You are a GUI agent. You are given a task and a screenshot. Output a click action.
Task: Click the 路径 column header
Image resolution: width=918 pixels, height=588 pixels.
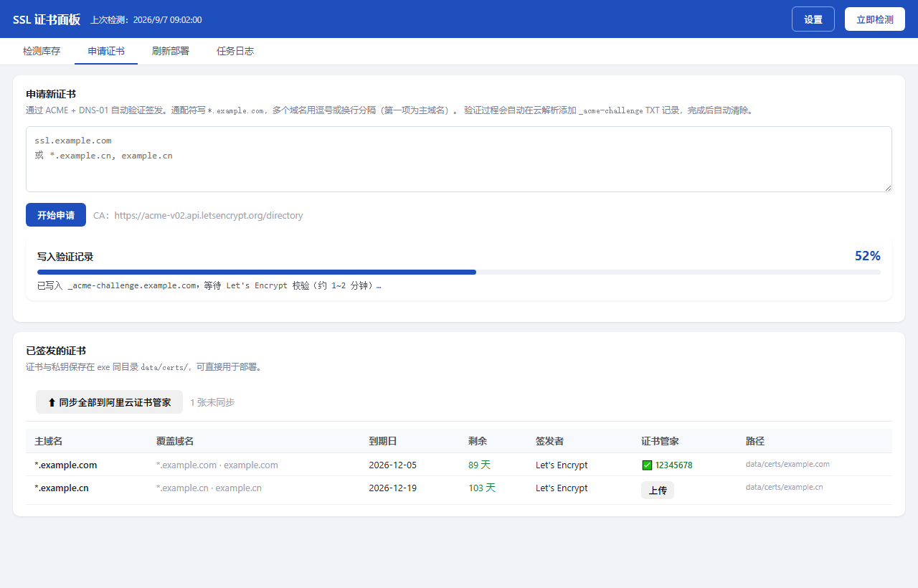(x=755, y=441)
